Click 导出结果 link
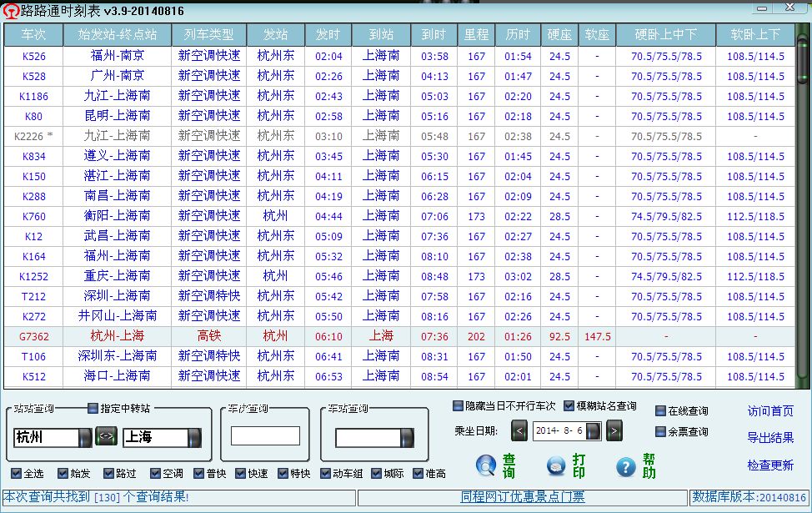The width and height of the screenshot is (812, 513). (770, 437)
